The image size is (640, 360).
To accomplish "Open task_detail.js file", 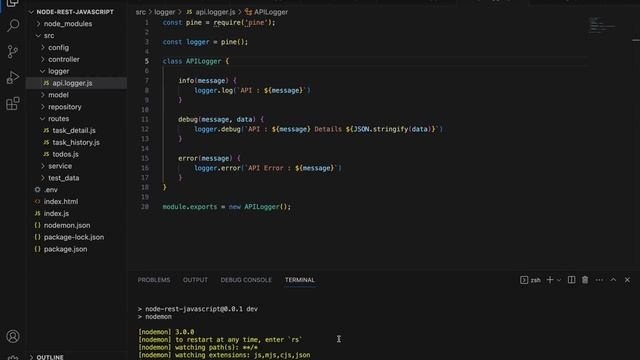I will (x=73, y=131).
